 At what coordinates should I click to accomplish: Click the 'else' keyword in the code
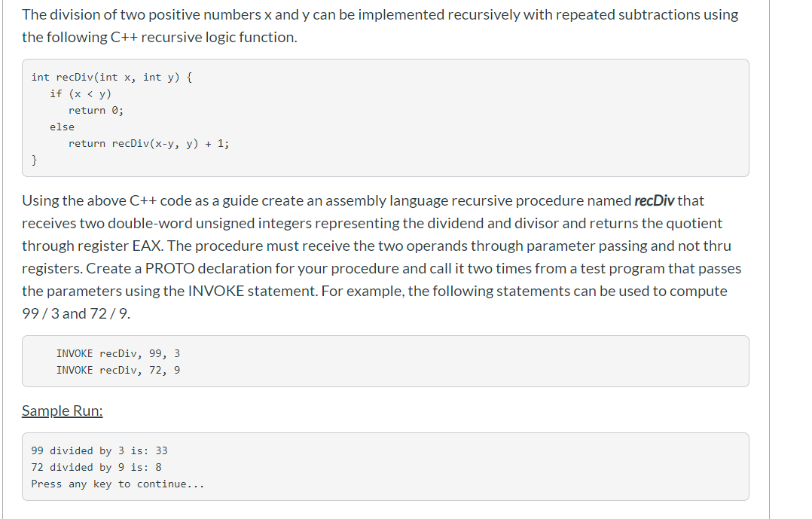pos(62,127)
